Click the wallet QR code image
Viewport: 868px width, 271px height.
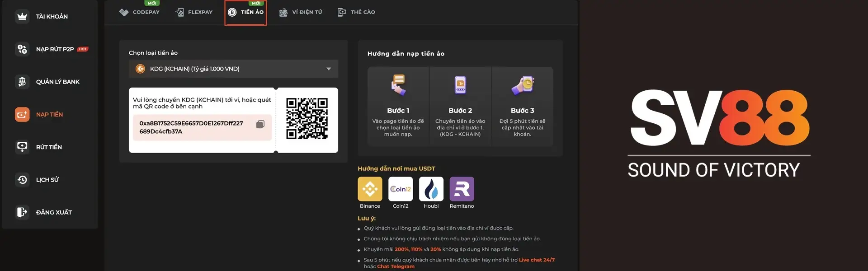coord(307,119)
